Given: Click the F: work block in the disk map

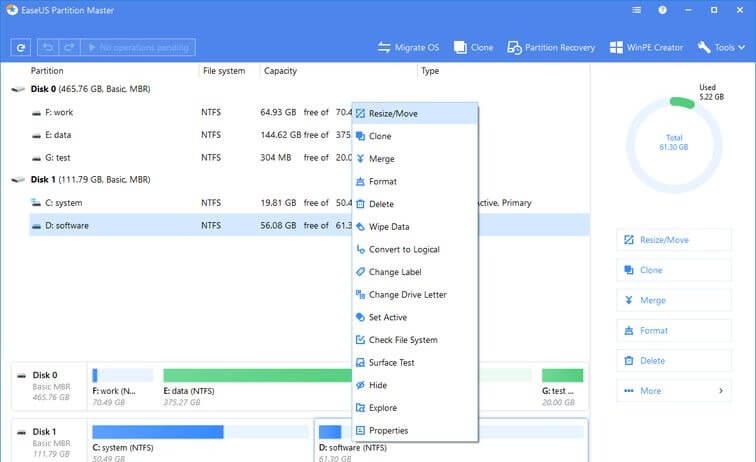Looking at the screenshot, I should pos(122,387).
